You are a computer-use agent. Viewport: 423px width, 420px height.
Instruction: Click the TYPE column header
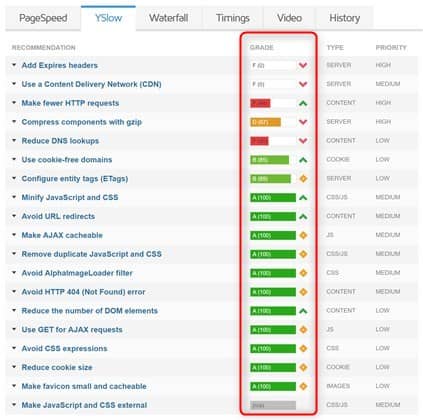(x=335, y=48)
